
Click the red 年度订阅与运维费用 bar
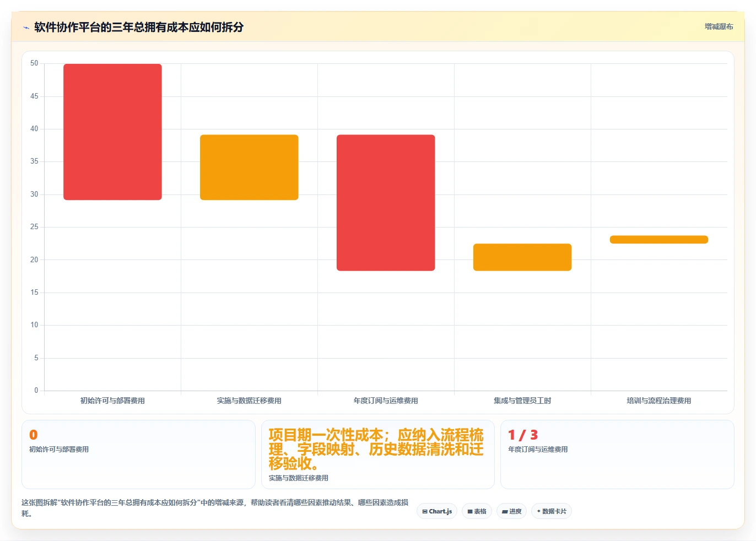(x=386, y=203)
